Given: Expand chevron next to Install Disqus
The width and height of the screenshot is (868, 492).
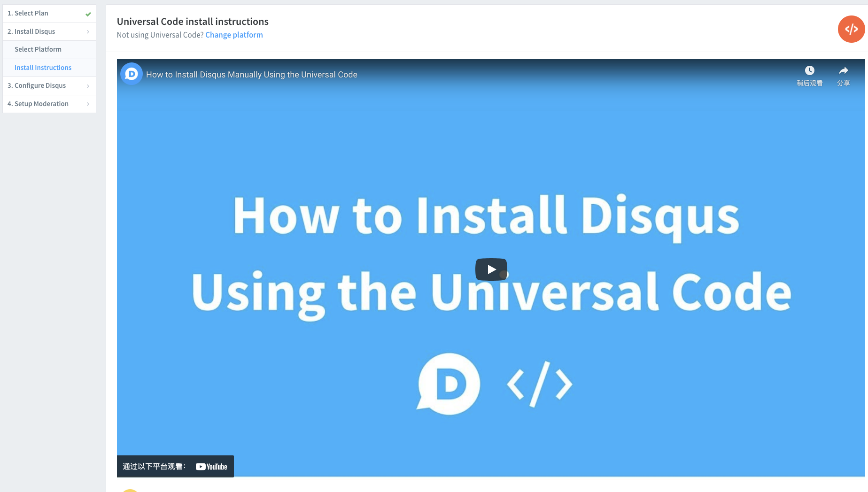Looking at the screenshot, I should [x=88, y=32].
